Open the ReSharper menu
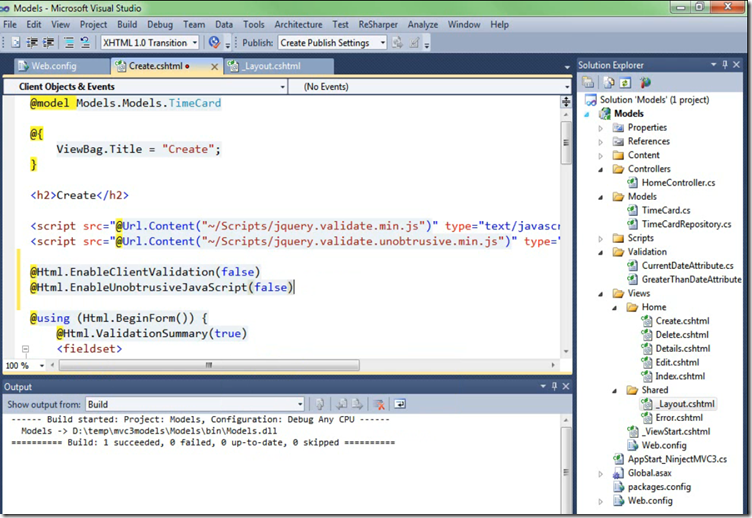The width and height of the screenshot is (752, 518). click(x=378, y=24)
